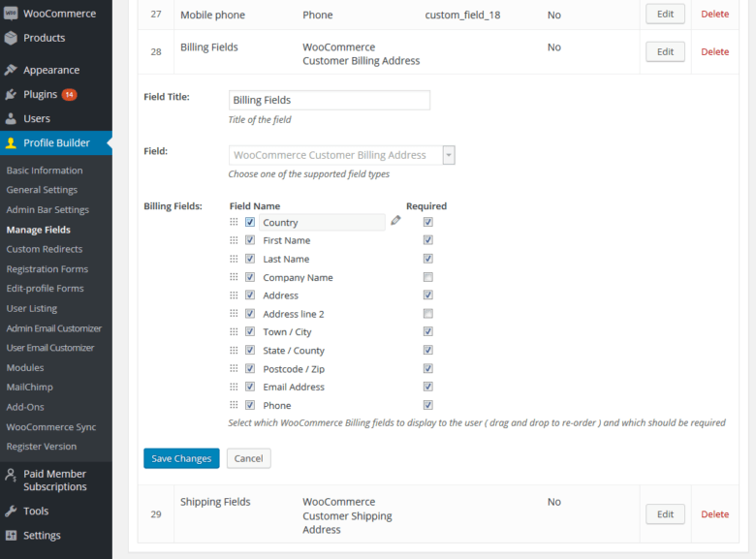This screenshot has height=559, width=756.
Task: Grab the drag handle for Town / City
Action: click(x=234, y=331)
